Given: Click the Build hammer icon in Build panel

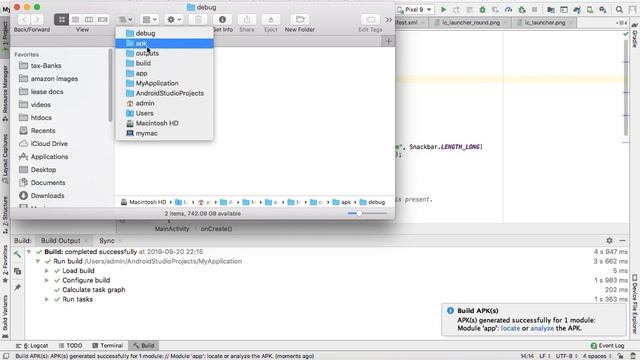Looking at the screenshot, I should coord(17,254).
